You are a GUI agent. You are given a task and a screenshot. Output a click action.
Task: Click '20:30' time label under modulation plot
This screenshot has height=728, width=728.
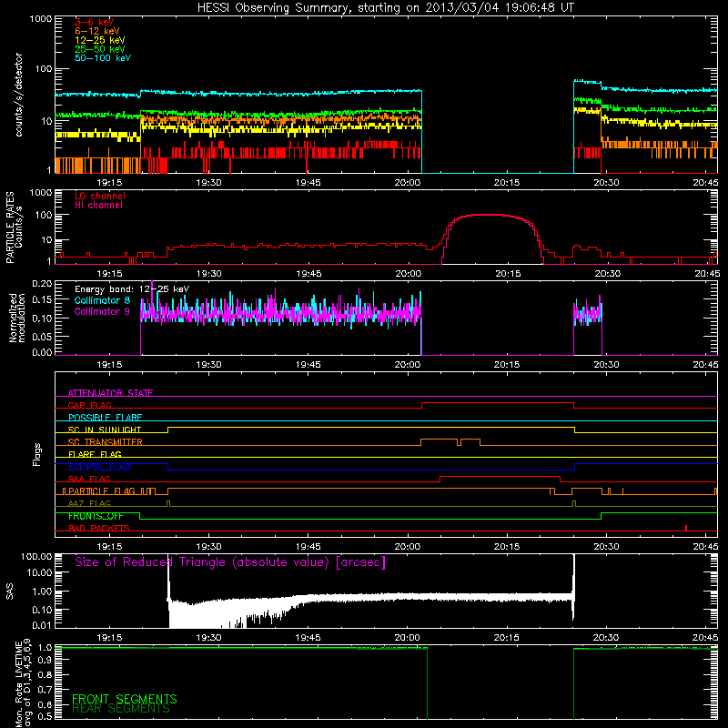(x=606, y=365)
